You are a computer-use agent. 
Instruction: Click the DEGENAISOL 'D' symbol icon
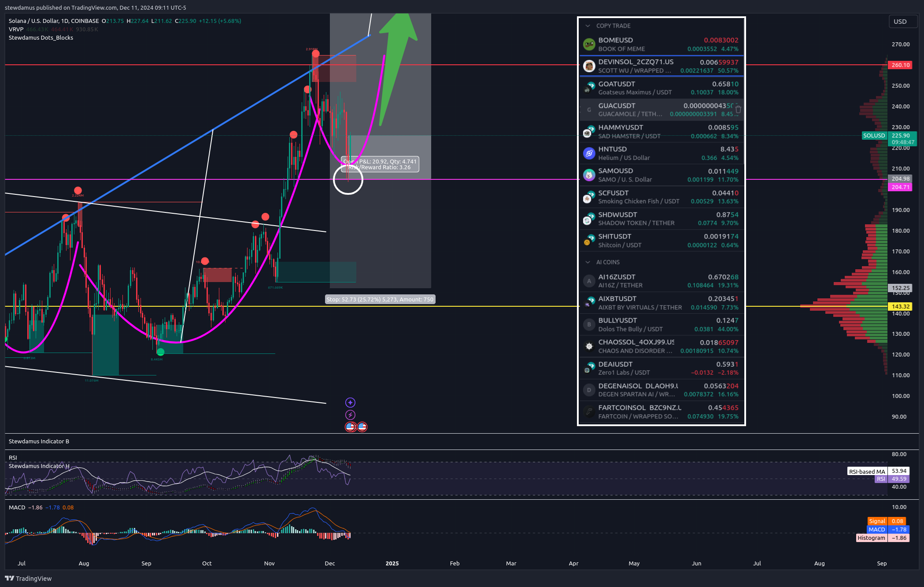click(589, 390)
